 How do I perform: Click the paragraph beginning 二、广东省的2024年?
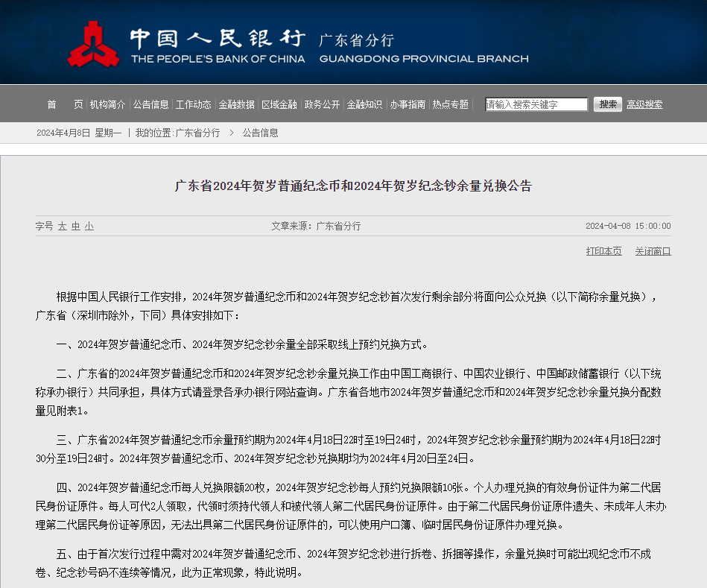point(348,392)
